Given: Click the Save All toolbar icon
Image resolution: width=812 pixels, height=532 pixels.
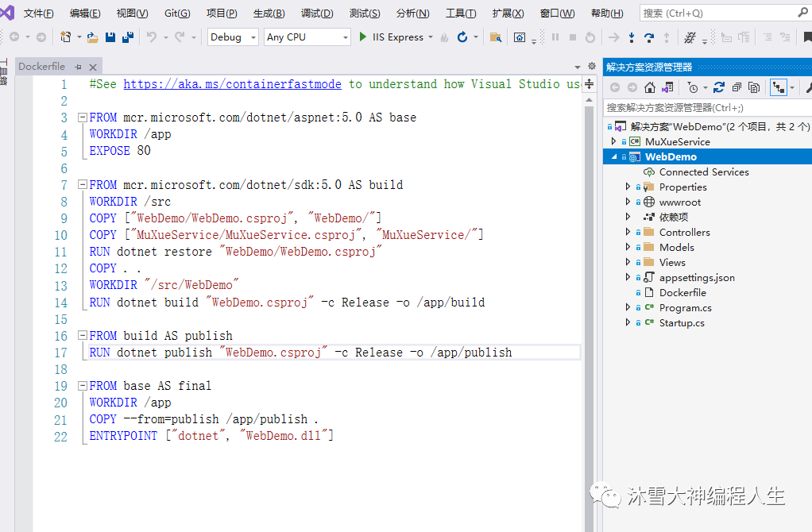Looking at the screenshot, I should click(126, 37).
